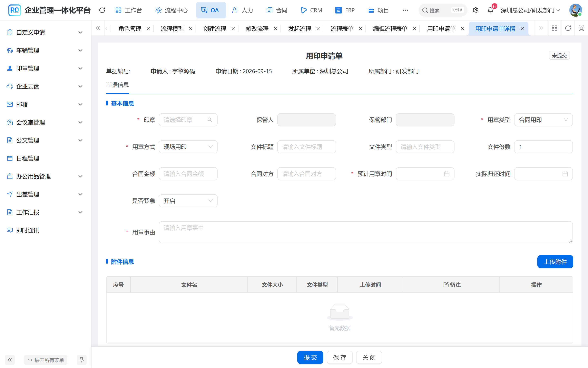This screenshot has width=588, height=368.
Task: Close the 修改流程 tab
Action: (276, 29)
